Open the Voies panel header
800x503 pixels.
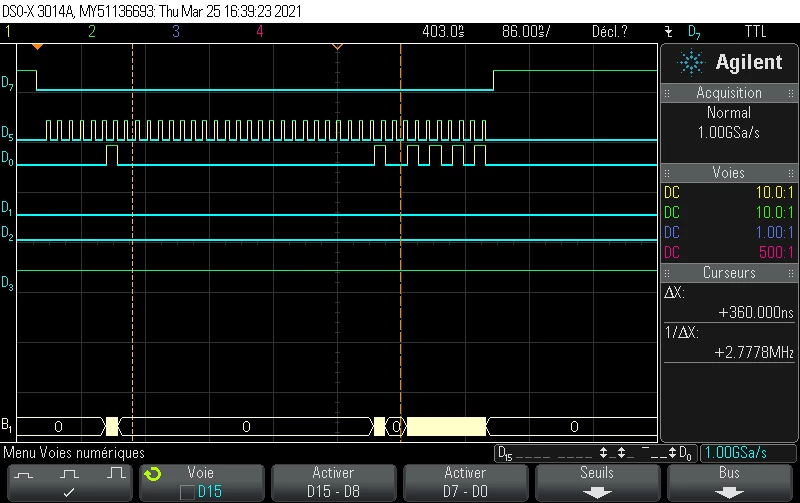[x=729, y=172]
